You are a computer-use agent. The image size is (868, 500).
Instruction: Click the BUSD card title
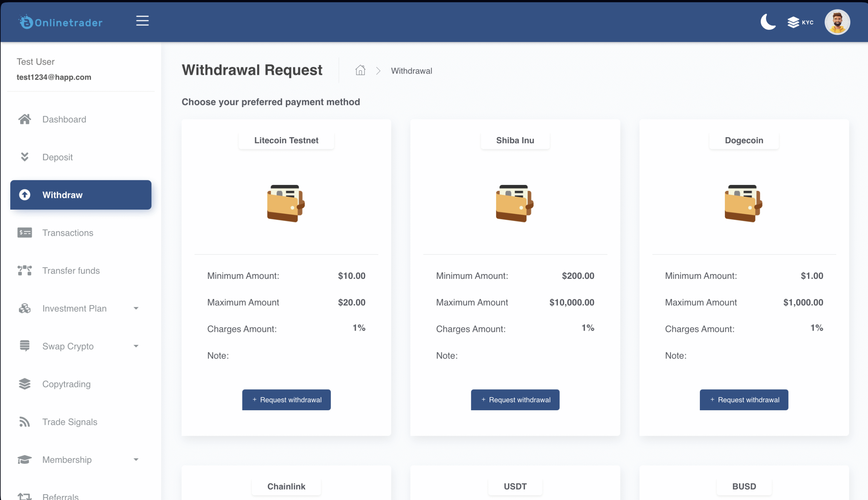(744, 486)
